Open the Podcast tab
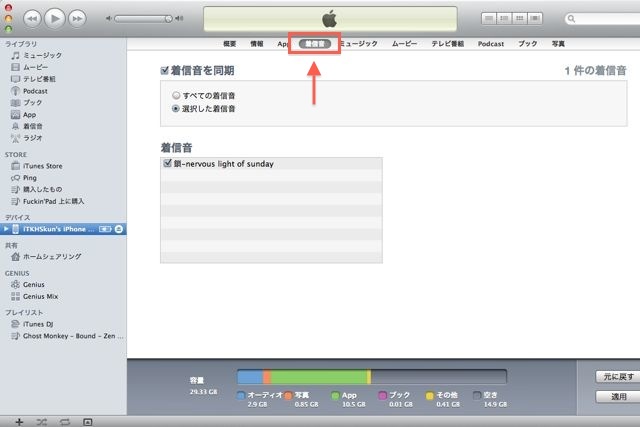 pos(491,44)
